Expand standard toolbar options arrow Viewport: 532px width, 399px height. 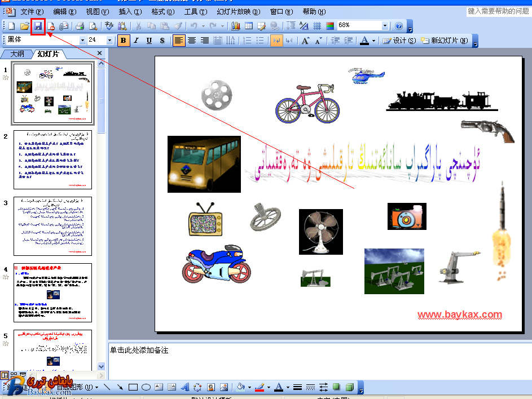coord(410,26)
